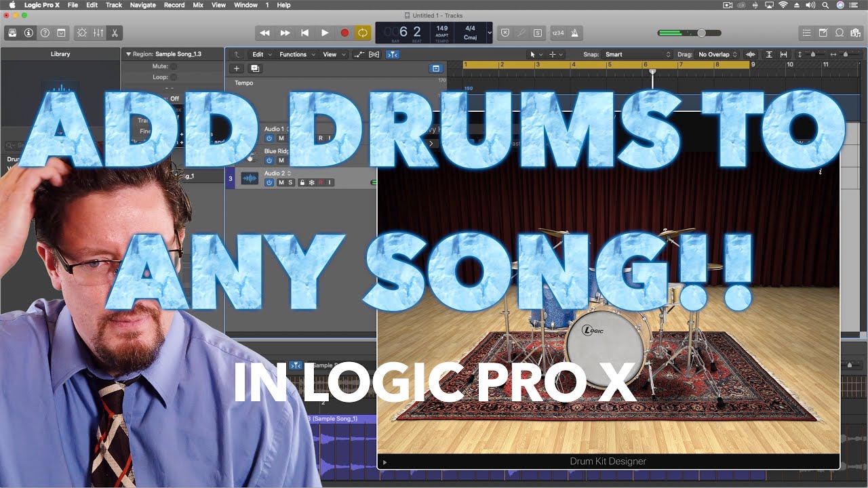Toggle the Flex show/hide button
The height and width of the screenshot is (488, 868).
tap(374, 54)
